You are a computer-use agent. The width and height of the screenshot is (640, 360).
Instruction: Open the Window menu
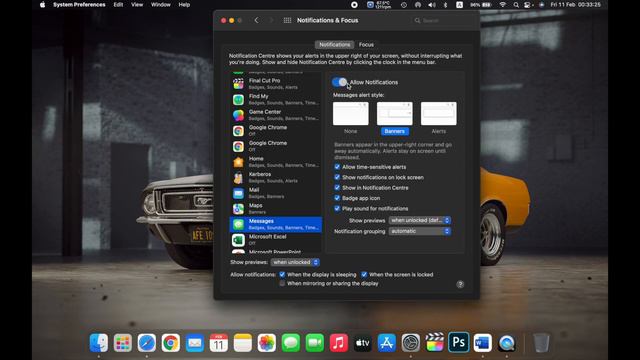click(161, 5)
